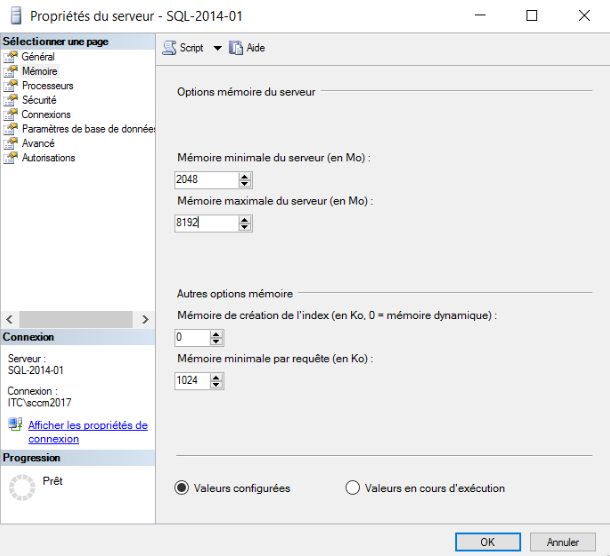The image size is (610, 556).
Task: Click the Prêt progress spinner
Action: (x=22, y=487)
